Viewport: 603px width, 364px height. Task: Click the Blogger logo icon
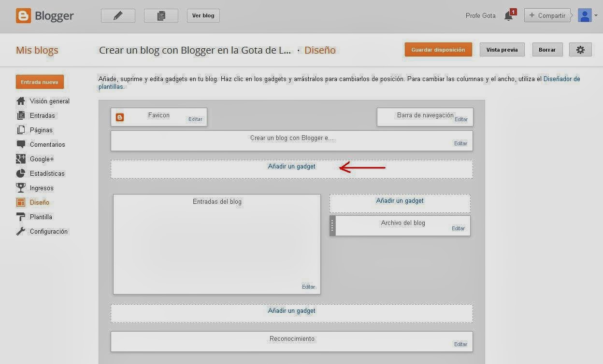point(23,15)
